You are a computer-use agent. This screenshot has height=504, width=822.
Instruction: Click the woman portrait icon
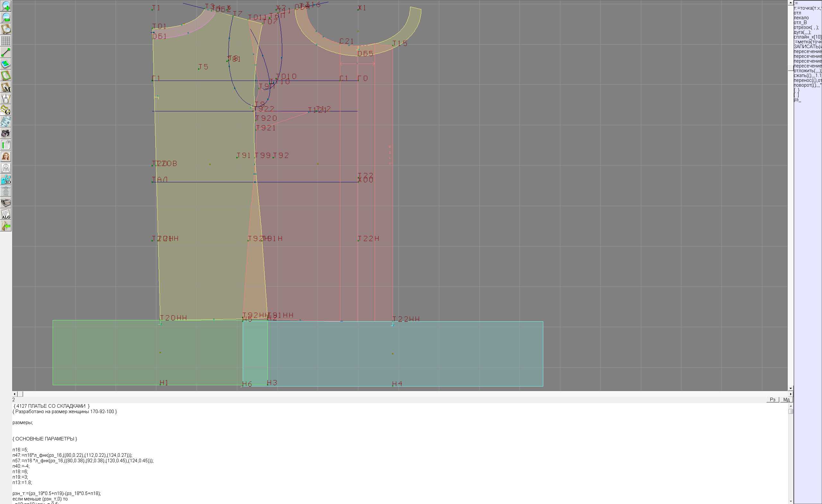tap(6, 156)
